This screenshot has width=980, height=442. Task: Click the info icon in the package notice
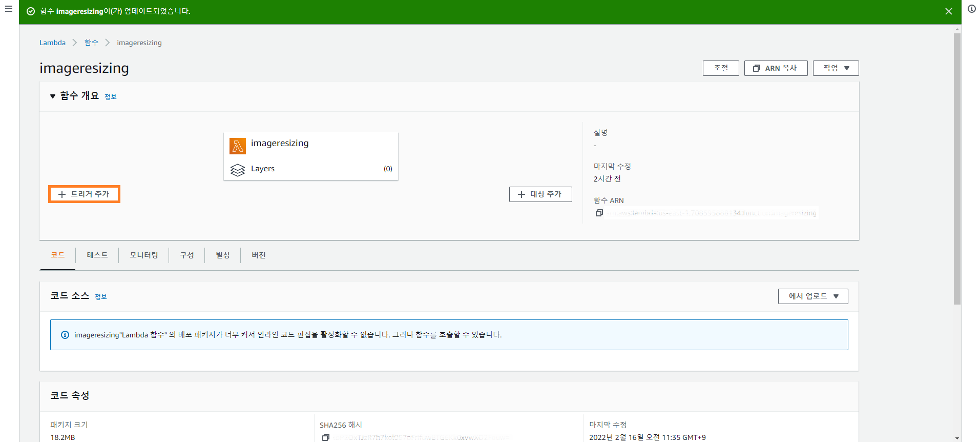pos(65,335)
